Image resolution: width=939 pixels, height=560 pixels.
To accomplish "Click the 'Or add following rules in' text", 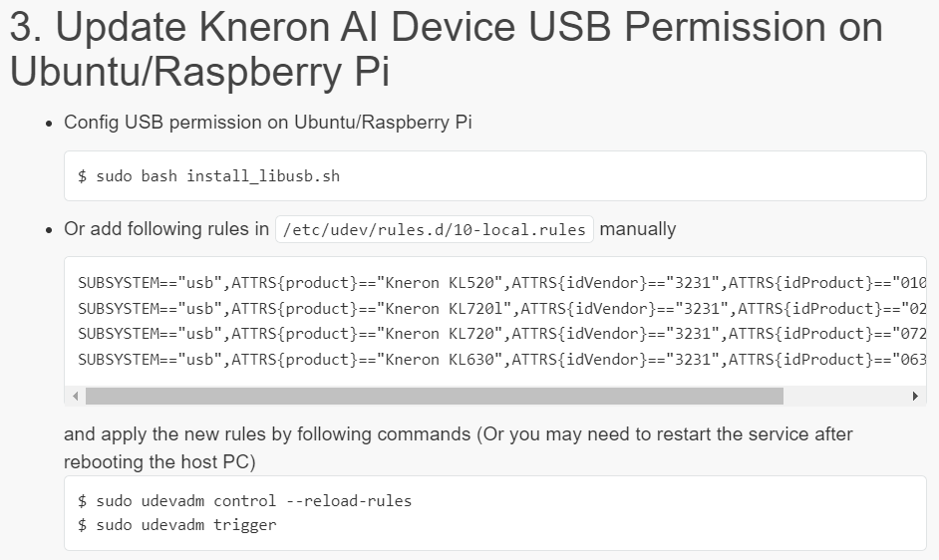I will [x=166, y=229].
